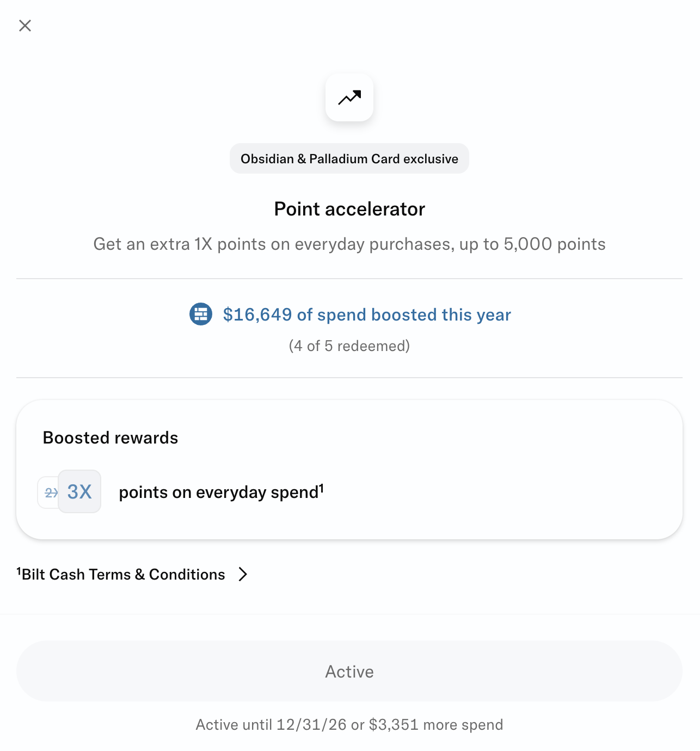Click the crossed-out 2X badge

click(x=49, y=493)
